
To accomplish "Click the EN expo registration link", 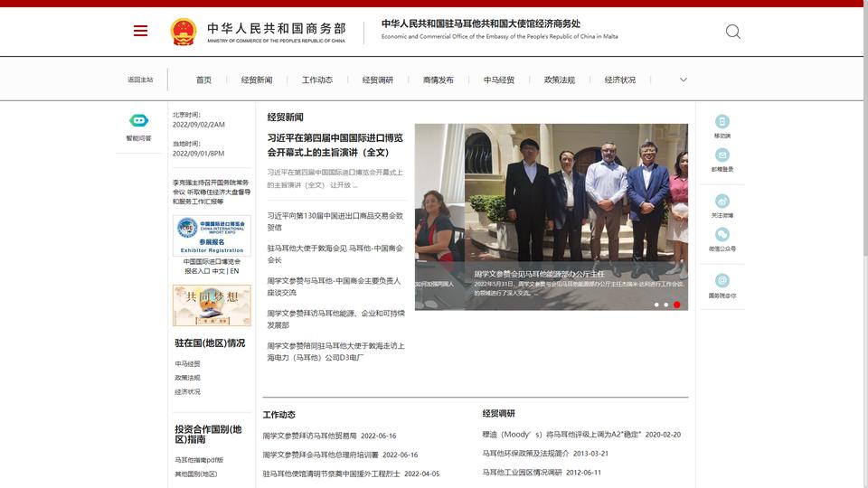I will pos(235,271).
